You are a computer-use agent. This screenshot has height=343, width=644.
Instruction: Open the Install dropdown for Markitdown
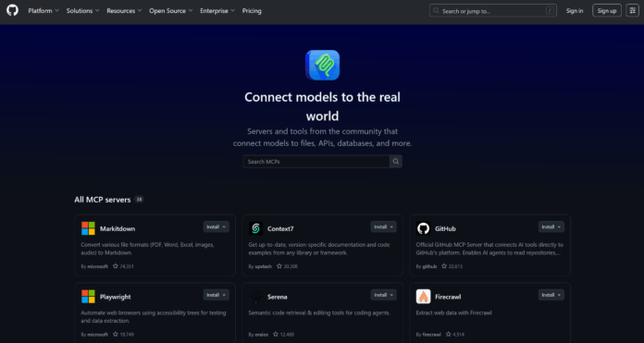pos(216,227)
